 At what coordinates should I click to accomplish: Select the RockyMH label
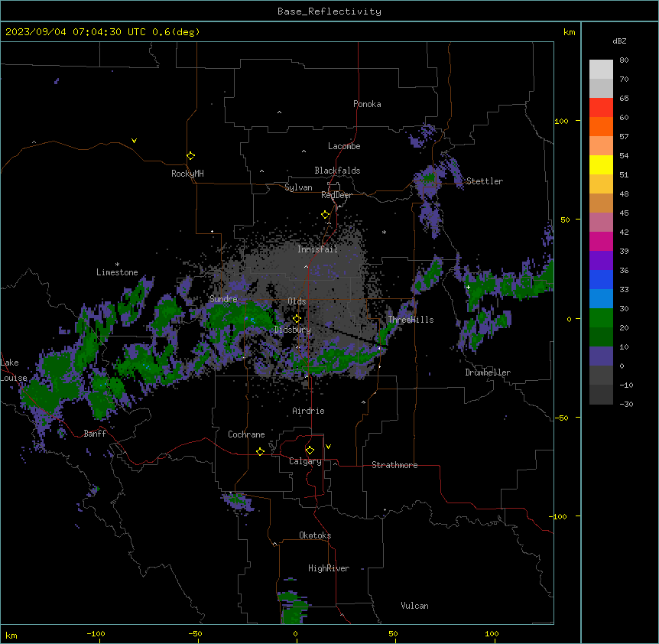[x=187, y=174]
